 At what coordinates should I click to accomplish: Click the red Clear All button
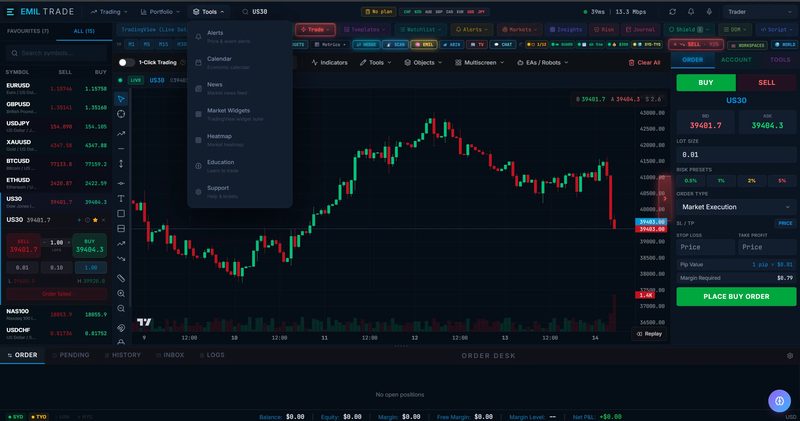click(644, 62)
